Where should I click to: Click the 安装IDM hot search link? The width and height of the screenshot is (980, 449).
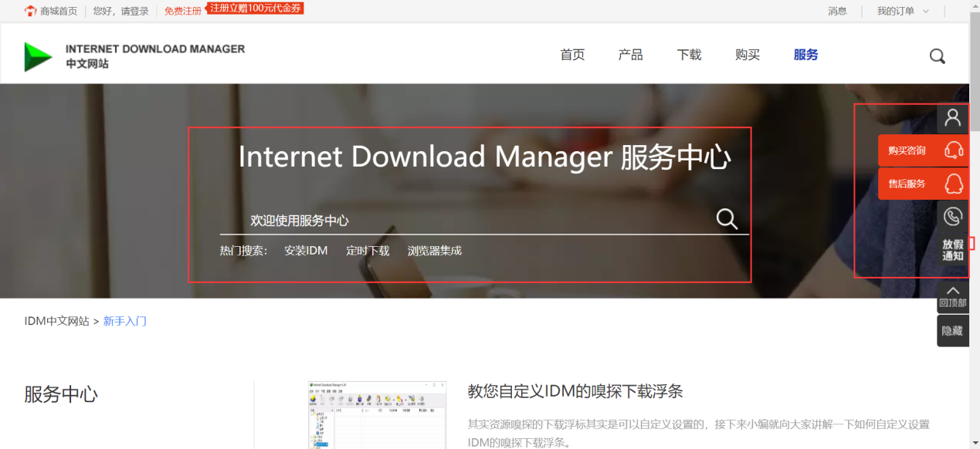(x=306, y=251)
